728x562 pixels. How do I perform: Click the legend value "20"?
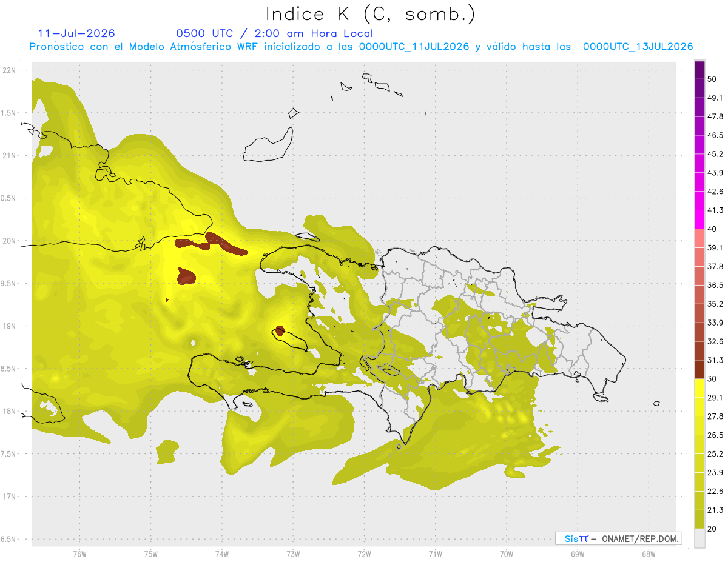(712, 529)
